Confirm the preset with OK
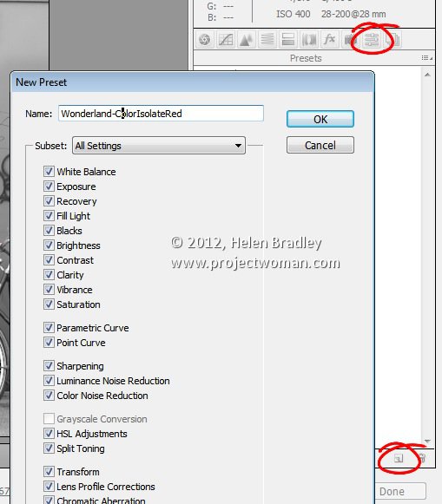442x504 pixels. point(320,119)
